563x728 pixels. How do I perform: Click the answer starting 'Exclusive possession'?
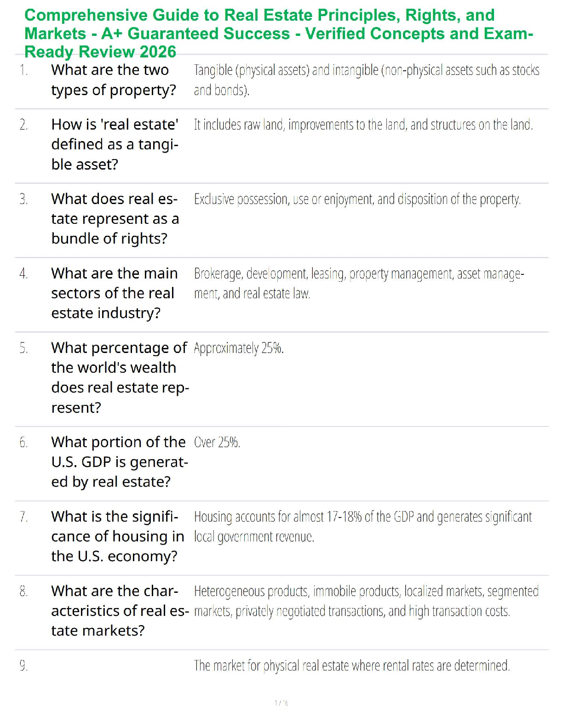click(357, 199)
